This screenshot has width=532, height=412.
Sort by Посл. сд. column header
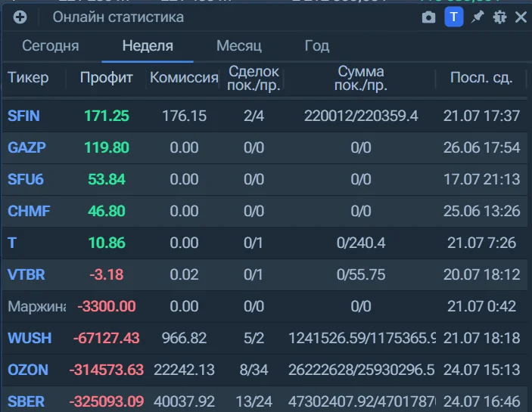pos(481,78)
